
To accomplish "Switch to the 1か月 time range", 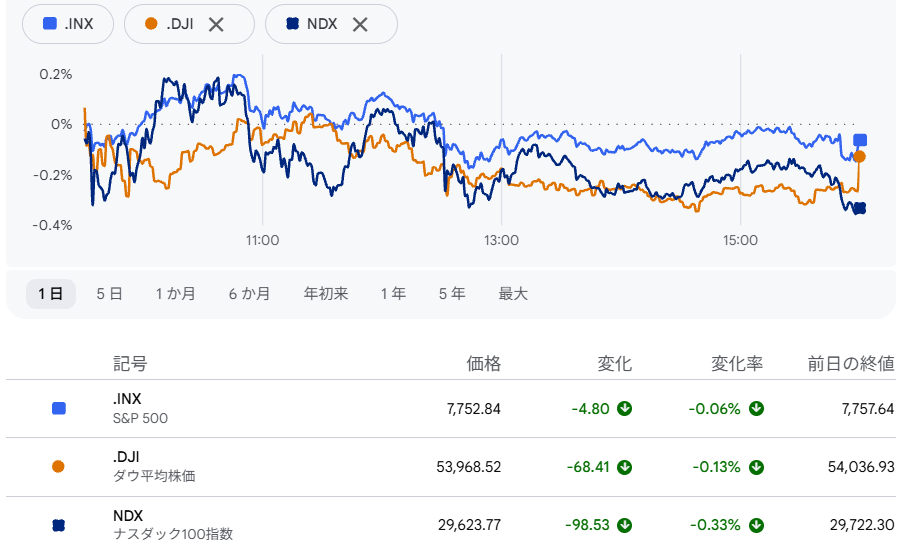I will click(x=175, y=294).
